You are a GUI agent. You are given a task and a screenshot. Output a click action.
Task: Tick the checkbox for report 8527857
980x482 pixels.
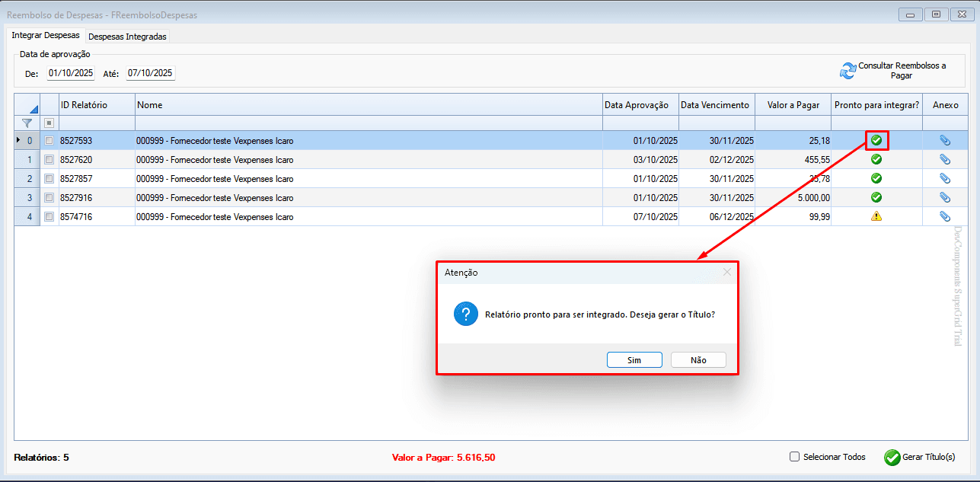49,178
